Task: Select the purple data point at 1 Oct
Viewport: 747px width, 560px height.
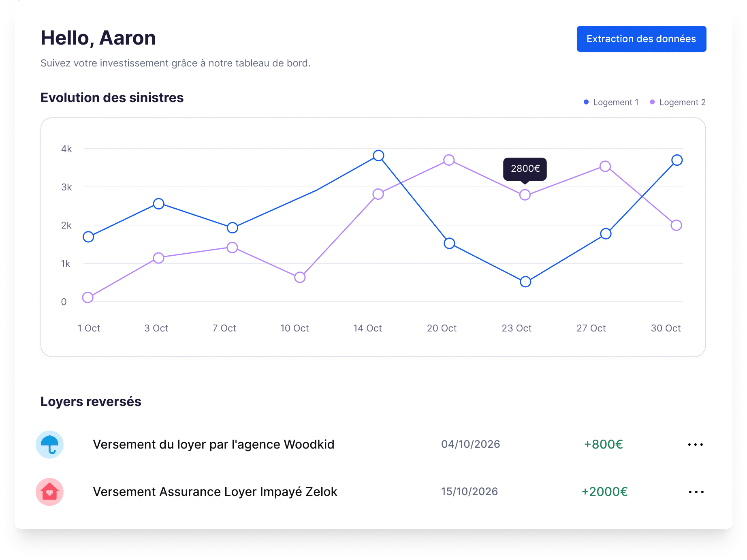Action: point(88,297)
